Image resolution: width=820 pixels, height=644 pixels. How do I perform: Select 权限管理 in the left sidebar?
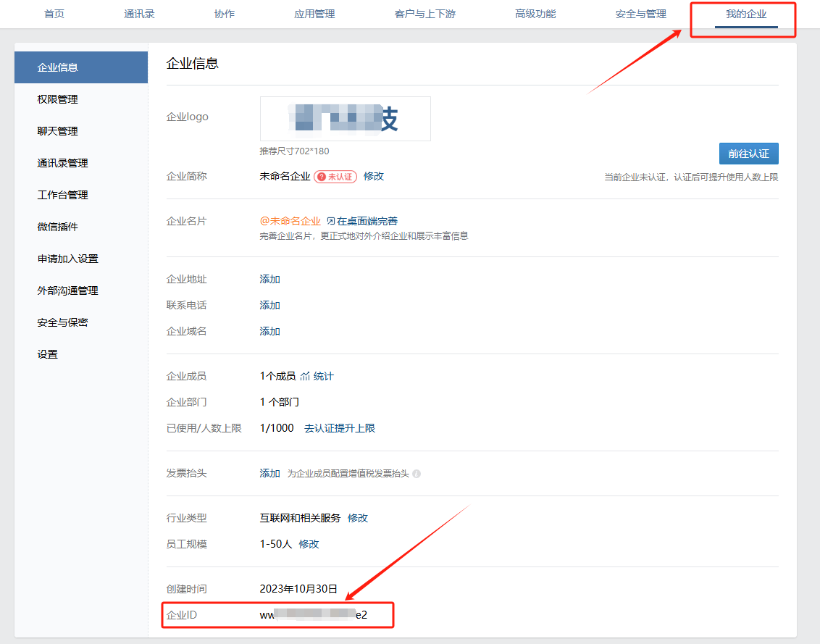tap(57, 99)
